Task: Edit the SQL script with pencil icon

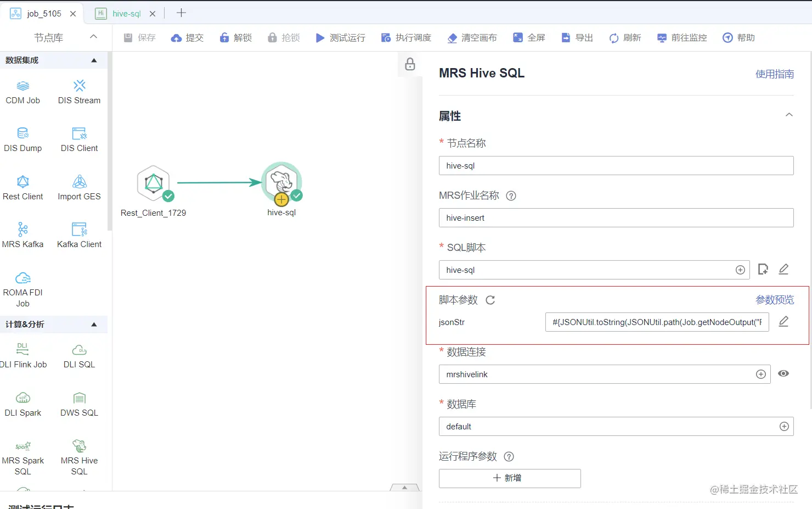Action: [x=783, y=269]
